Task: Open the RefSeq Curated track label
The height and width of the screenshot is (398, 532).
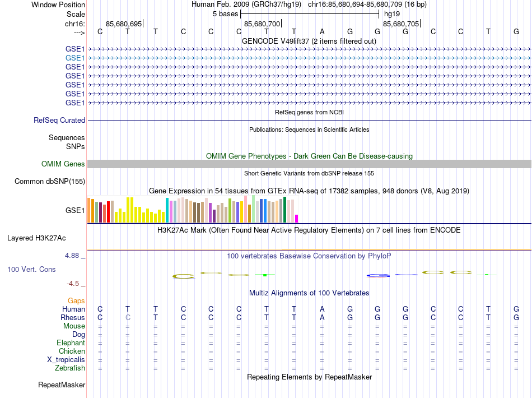Action: pos(59,120)
